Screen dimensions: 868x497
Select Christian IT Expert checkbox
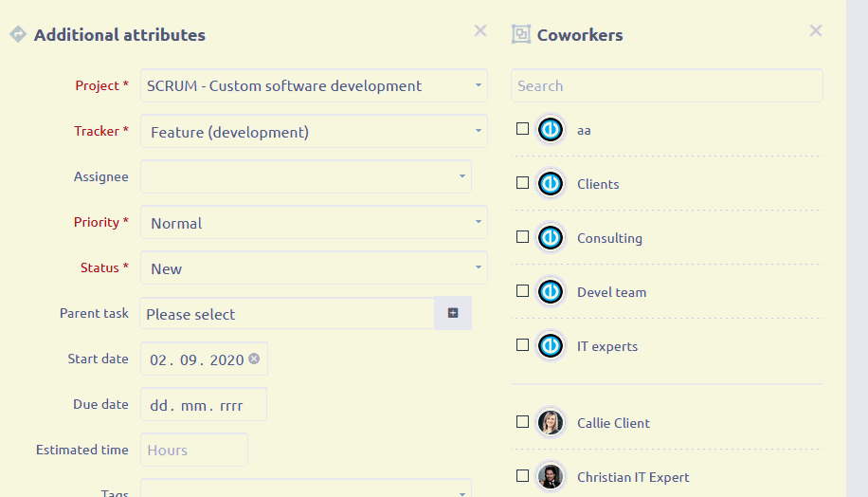522,476
